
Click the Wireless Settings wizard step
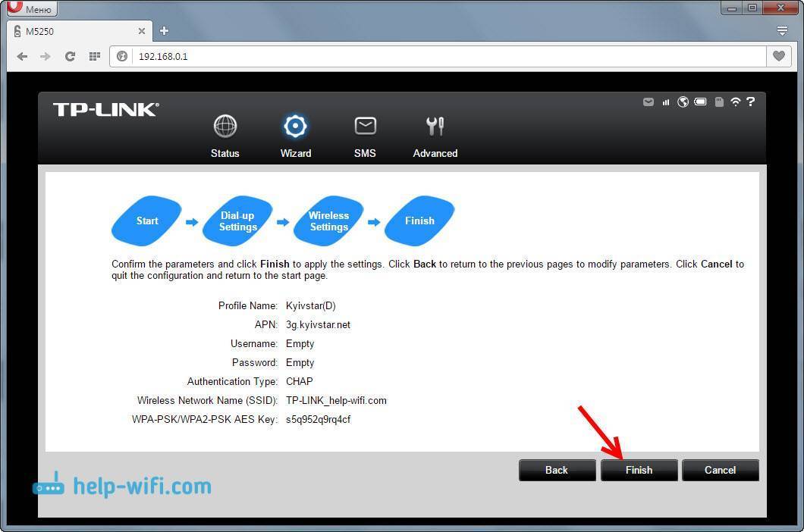[x=328, y=221]
